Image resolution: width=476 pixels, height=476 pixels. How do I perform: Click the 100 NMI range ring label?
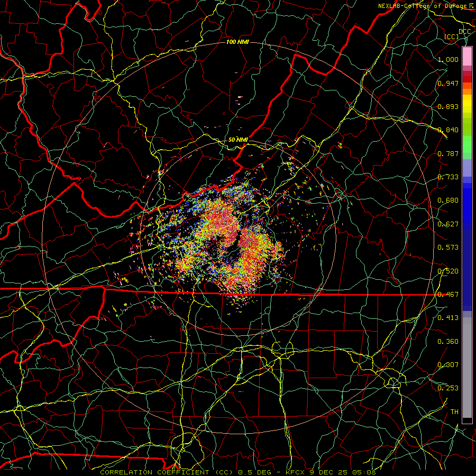[x=237, y=42]
